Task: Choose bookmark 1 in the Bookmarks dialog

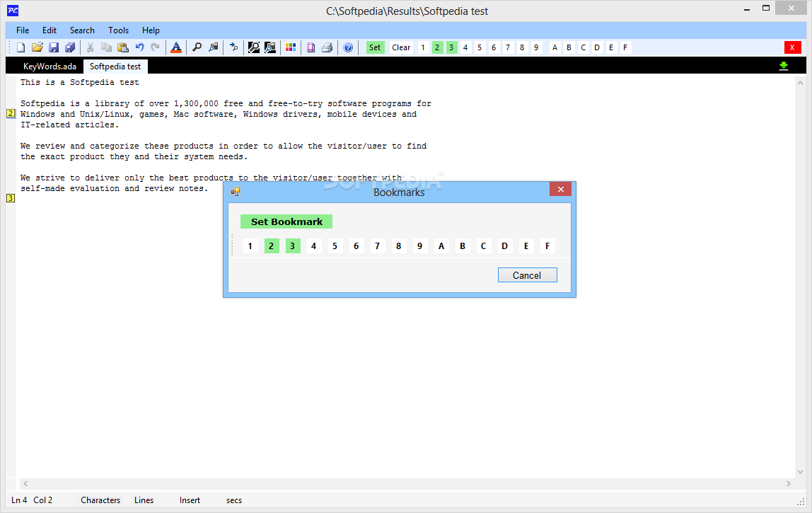Action: coord(250,246)
